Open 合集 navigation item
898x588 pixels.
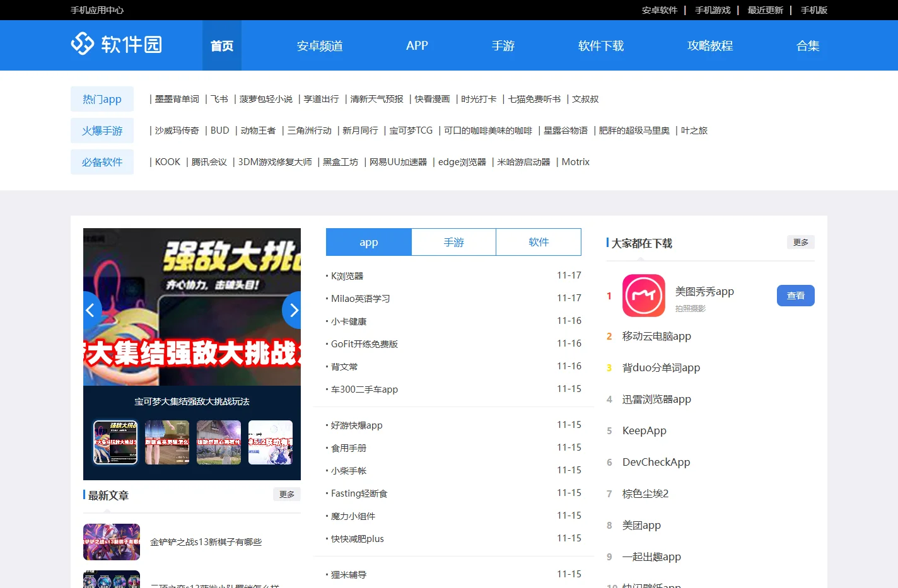click(808, 45)
